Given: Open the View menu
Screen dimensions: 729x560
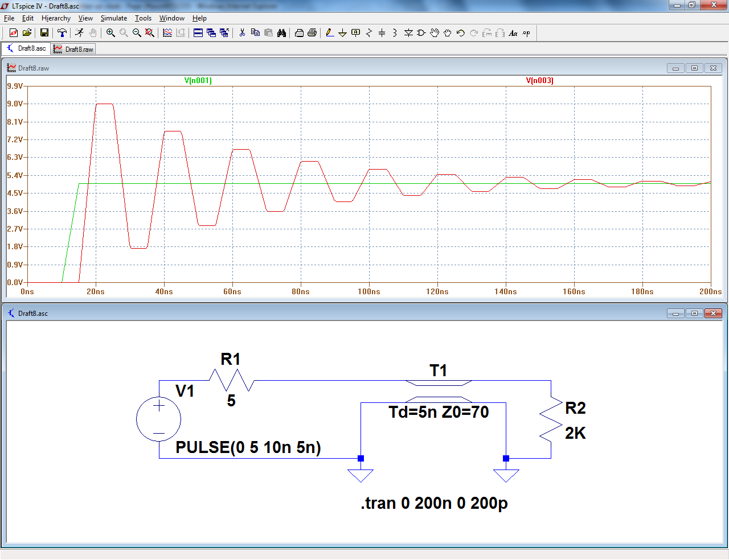Looking at the screenshot, I should [85, 18].
